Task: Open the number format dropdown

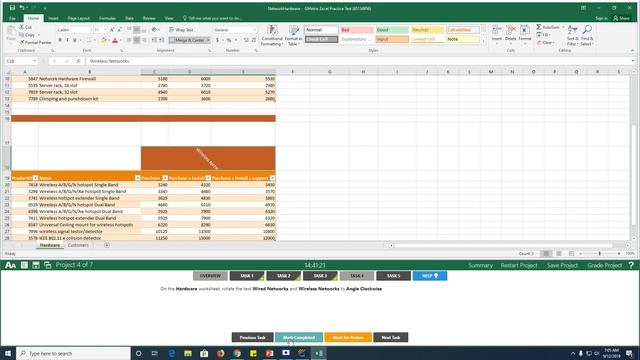Action: tap(255, 30)
